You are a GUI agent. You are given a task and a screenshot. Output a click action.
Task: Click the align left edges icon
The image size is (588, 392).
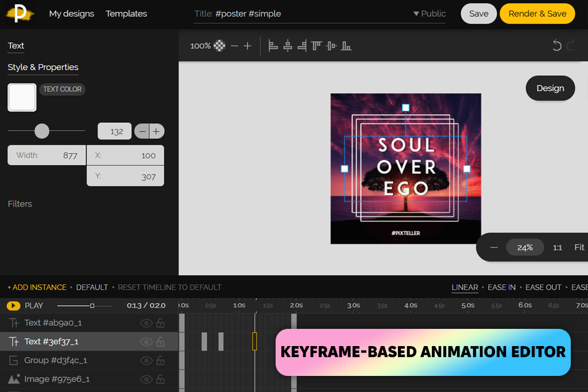coord(273,46)
